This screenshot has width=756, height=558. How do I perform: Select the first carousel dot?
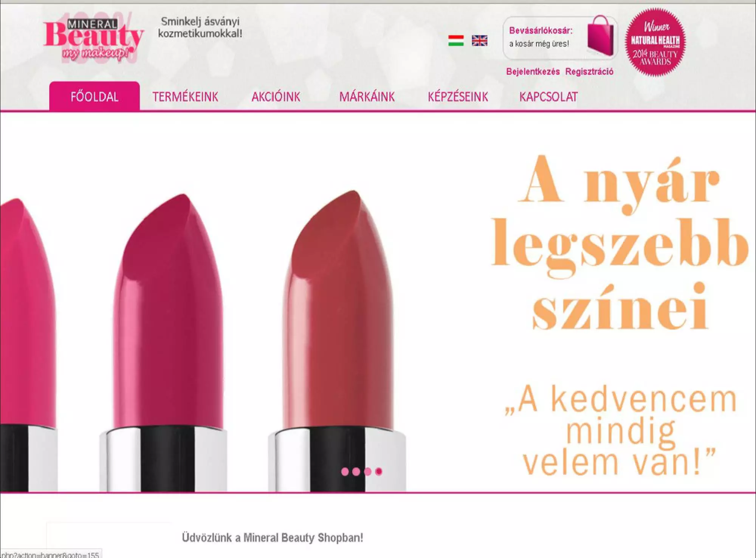(345, 471)
